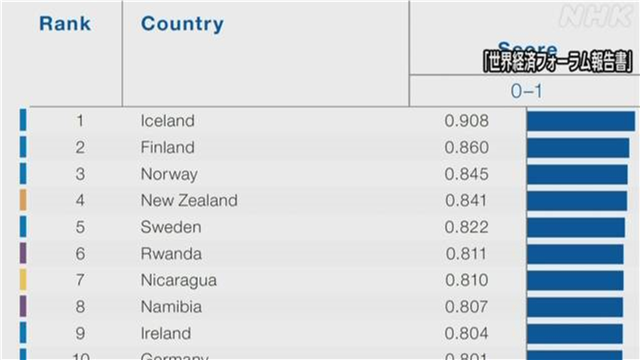Image resolution: width=640 pixels, height=360 pixels.
Task: Click the rank number 5
Action: pos(80,227)
